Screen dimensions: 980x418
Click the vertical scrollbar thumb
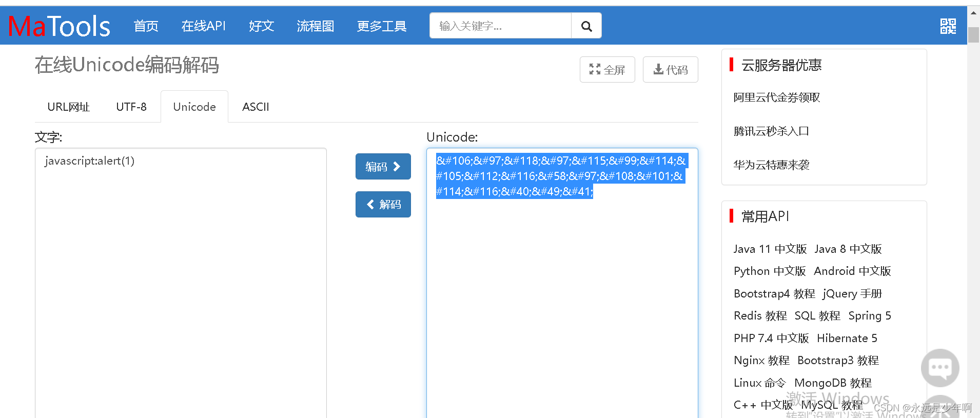point(973,35)
